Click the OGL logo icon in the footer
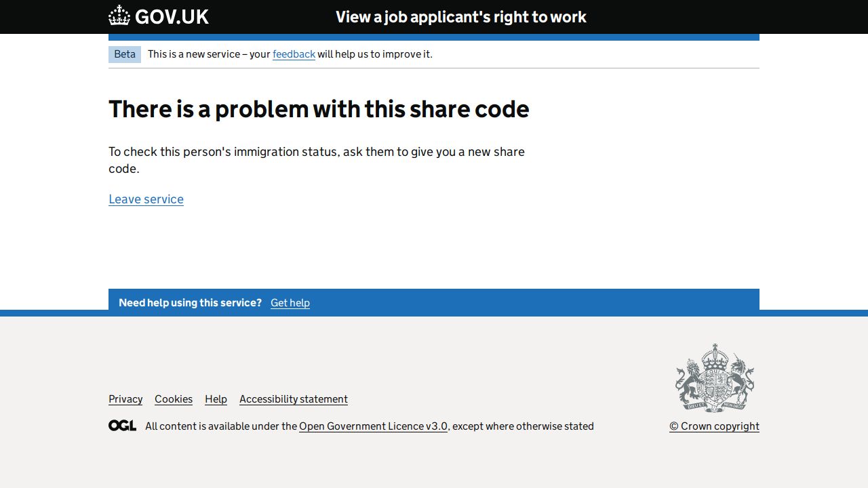The image size is (868, 488). point(122,426)
